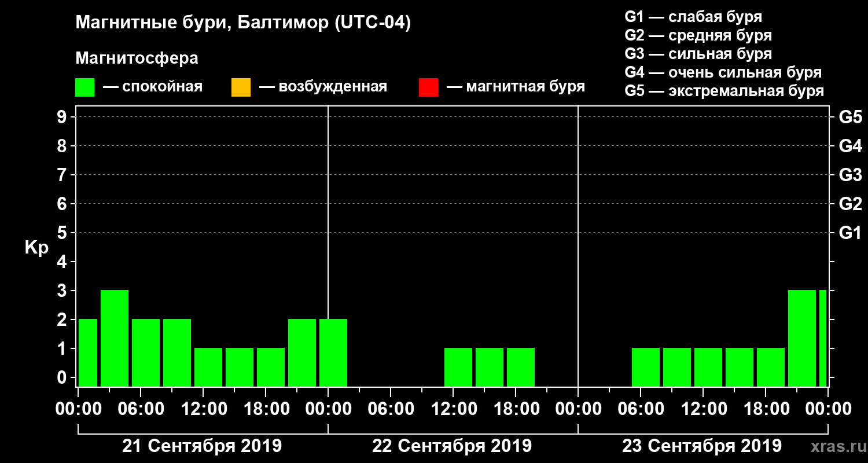Click the Kp 2 bar starting 22 September midnight

pos(333,352)
